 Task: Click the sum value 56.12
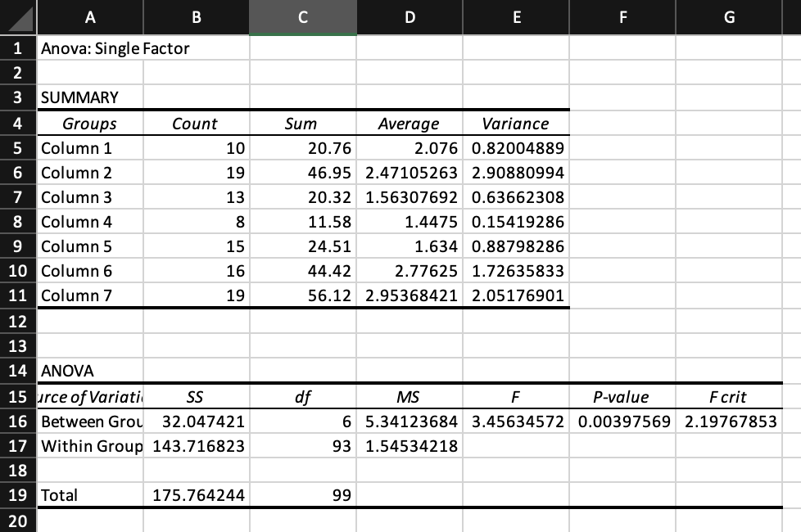(x=303, y=295)
